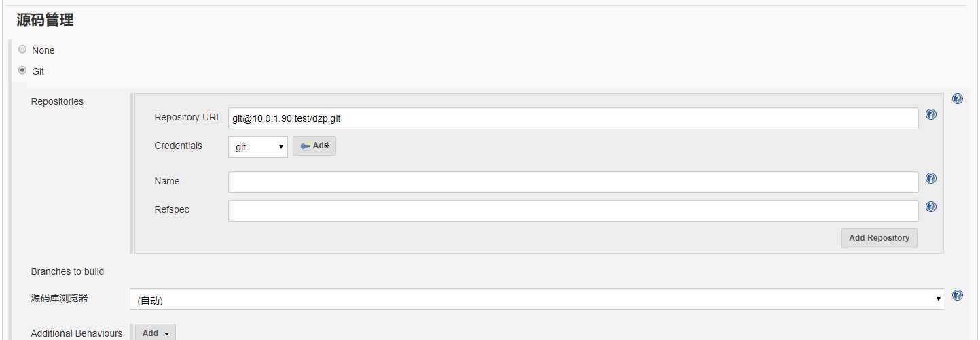Screen dimensions: 980x340
Task: Click the Git option label
Action: pos(38,71)
